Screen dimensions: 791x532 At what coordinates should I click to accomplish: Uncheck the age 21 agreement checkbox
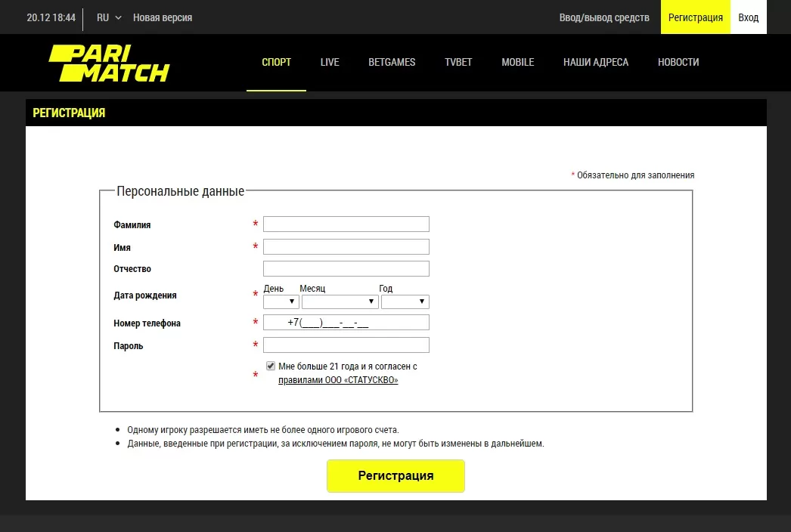[271, 366]
